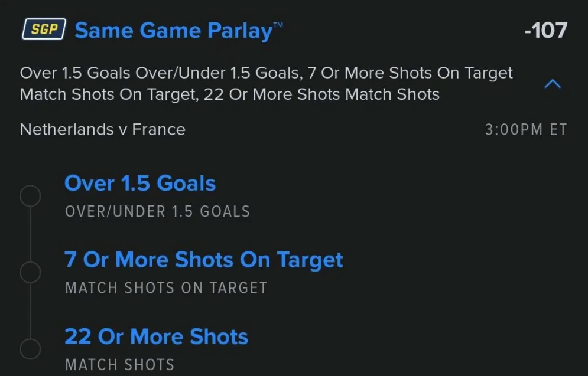588x376 pixels.
Task: Click the trademark symbol after Same Game Parlay
Action: [278, 25]
